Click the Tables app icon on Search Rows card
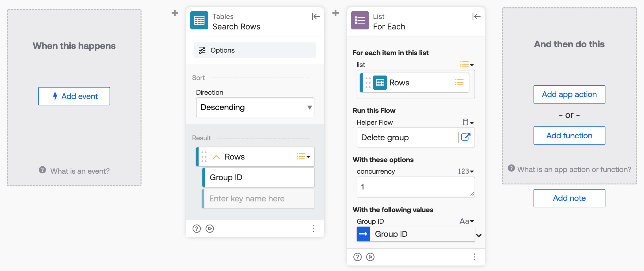This screenshot has height=271, width=644. pos(199,20)
